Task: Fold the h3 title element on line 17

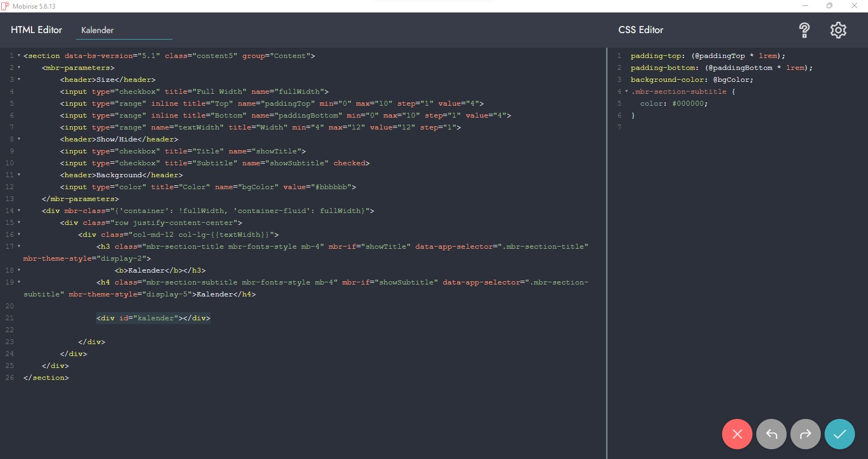Action: pos(19,247)
